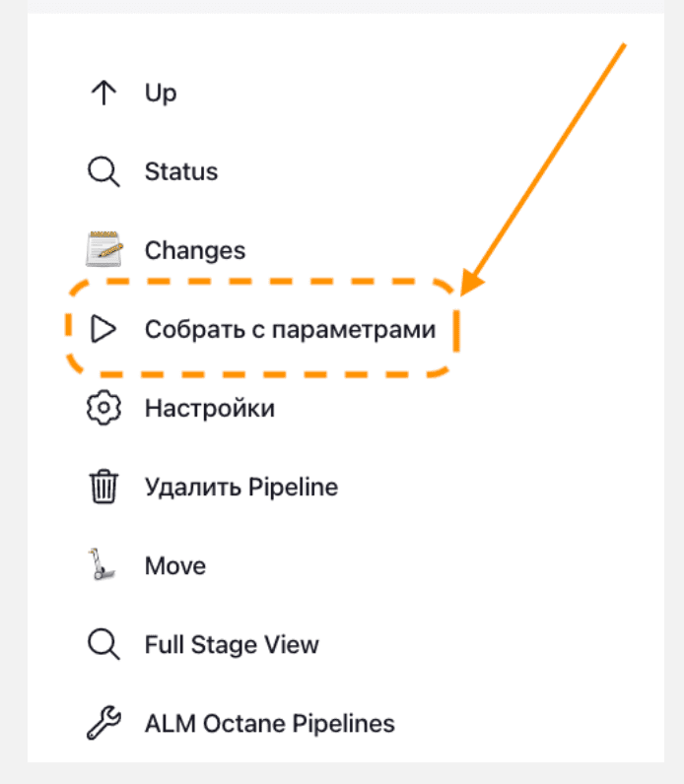Select Собрать с параметрами

point(290,329)
